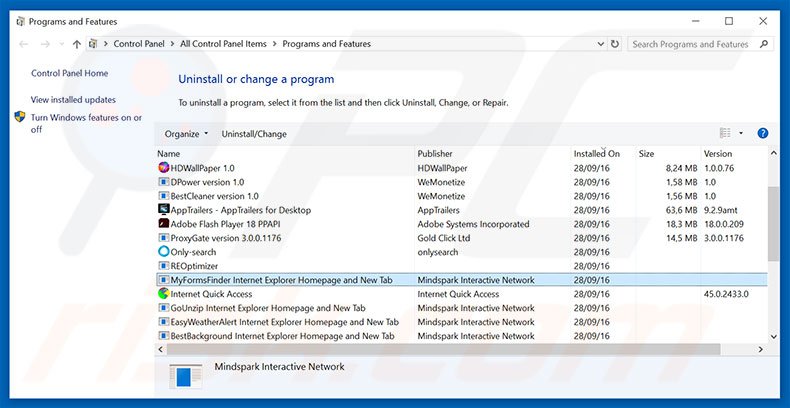The width and height of the screenshot is (790, 408).
Task: Click the MyFormsFinder entry icon
Action: (163, 280)
